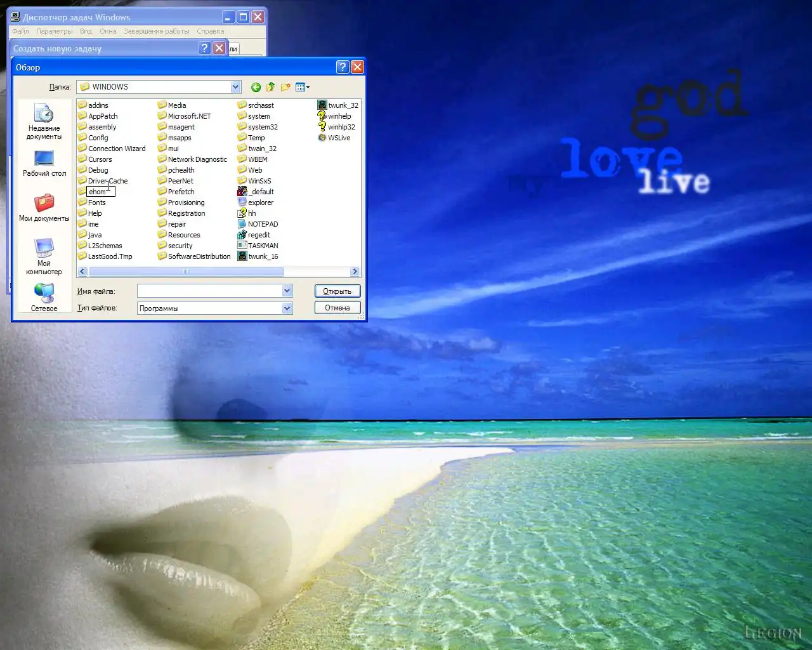Expand the WINDOWS folder dropdown
This screenshot has height=650, width=812.
tap(236, 87)
